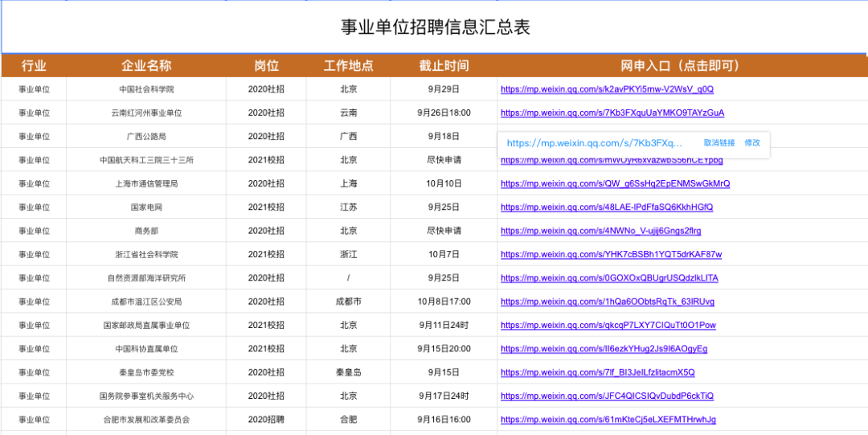Select the 2020招聘 position cell
The image size is (868, 435).
coord(266,420)
